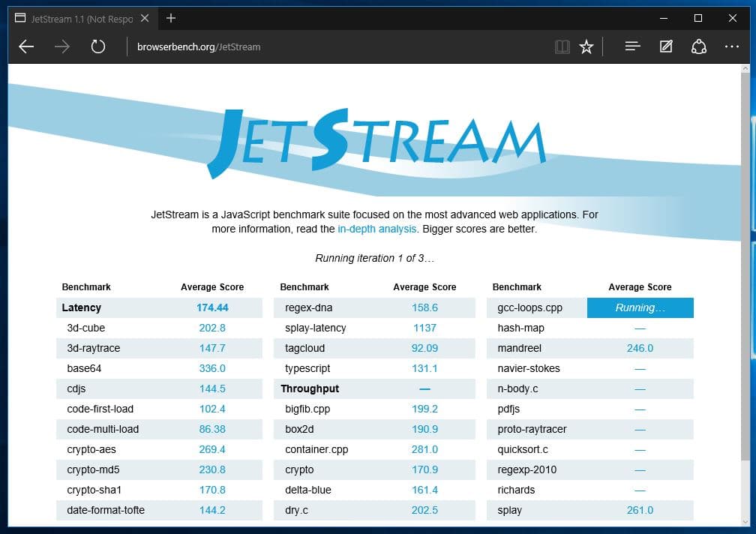Click the browser Back arrow
Image resolution: width=756 pixels, height=534 pixels.
26,46
